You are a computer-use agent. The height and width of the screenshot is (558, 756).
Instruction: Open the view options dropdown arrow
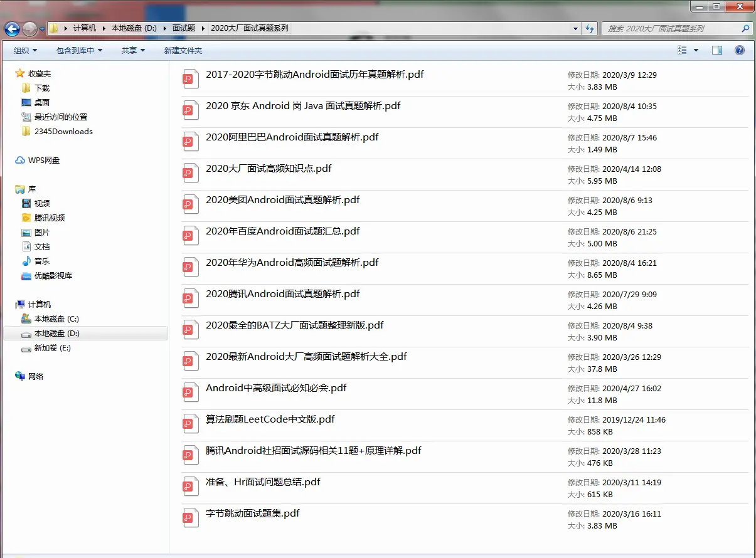(x=696, y=50)
